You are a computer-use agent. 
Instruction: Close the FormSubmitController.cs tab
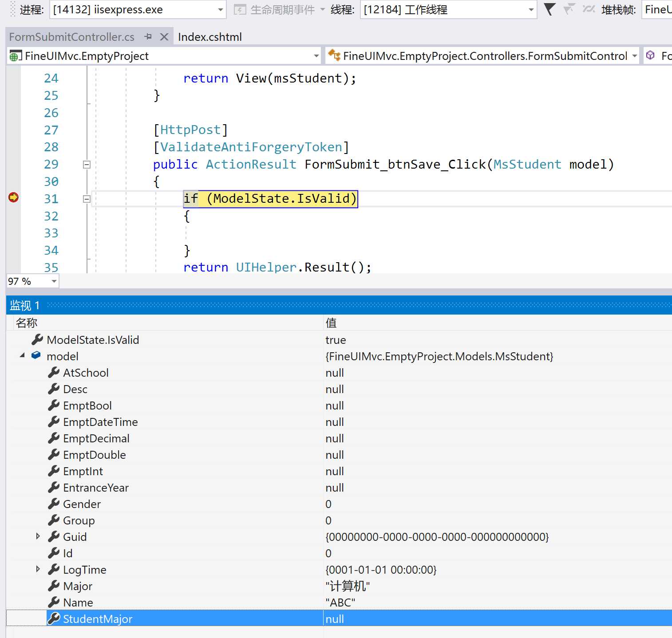[x=164, y=37]
